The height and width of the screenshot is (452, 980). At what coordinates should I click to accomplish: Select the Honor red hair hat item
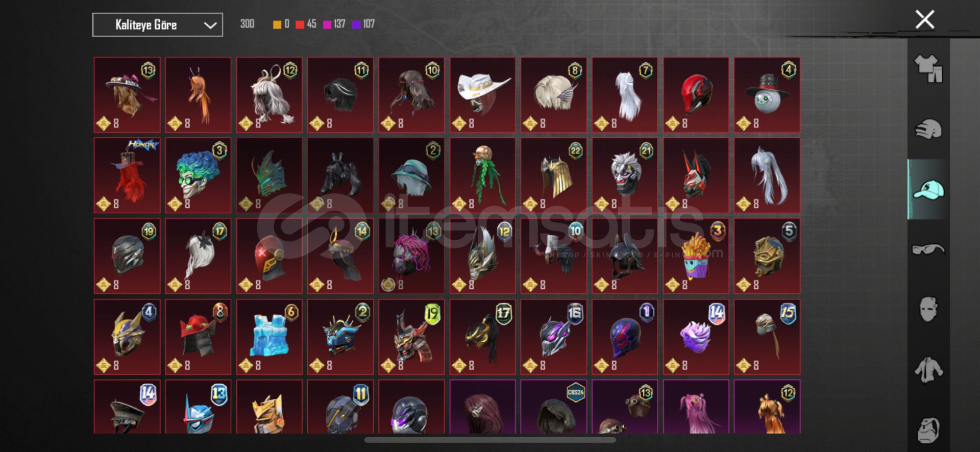point(127,175)
